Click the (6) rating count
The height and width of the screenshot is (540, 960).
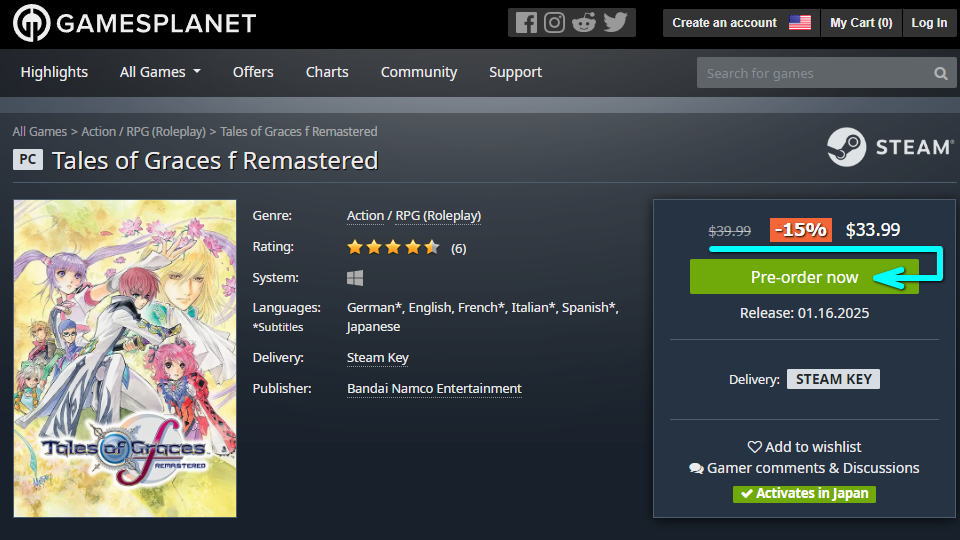point(459,248)
